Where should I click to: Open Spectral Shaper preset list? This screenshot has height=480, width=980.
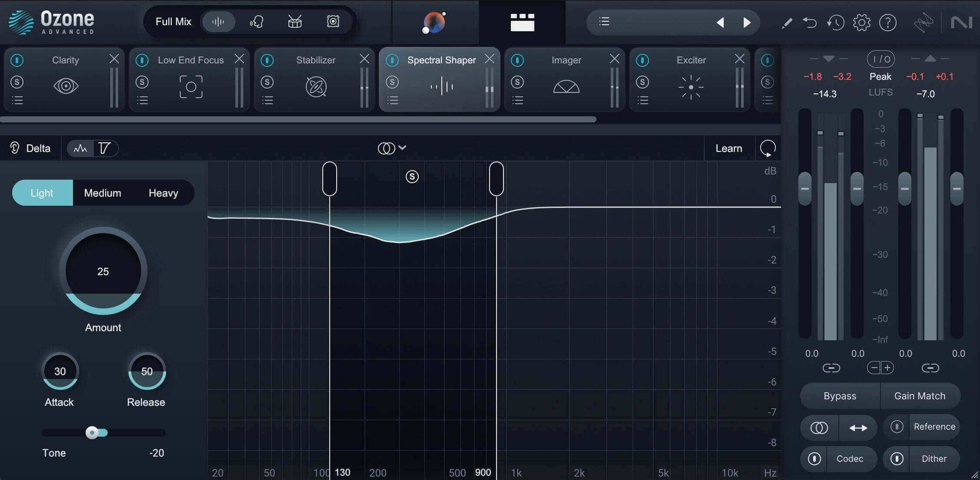pyautogui.click(x=393, y=101)
